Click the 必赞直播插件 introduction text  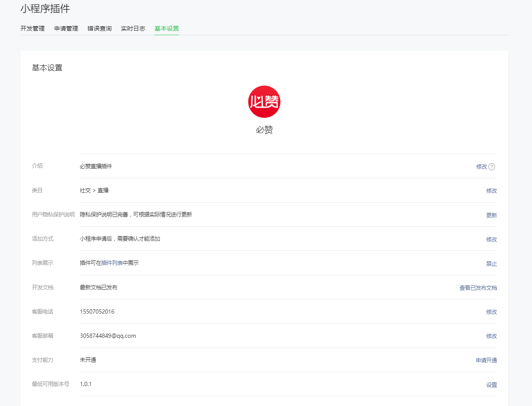pyautogui.click(x=96, y=166)
